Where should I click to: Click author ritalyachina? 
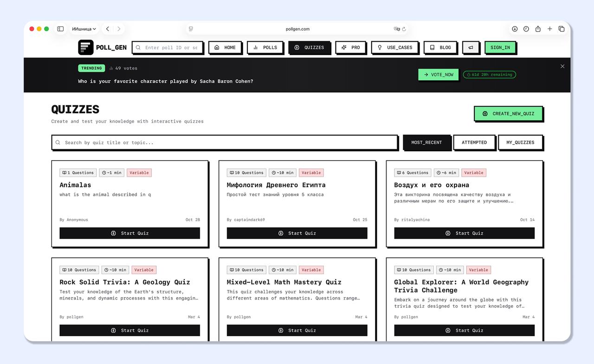(x=416, y=220)
